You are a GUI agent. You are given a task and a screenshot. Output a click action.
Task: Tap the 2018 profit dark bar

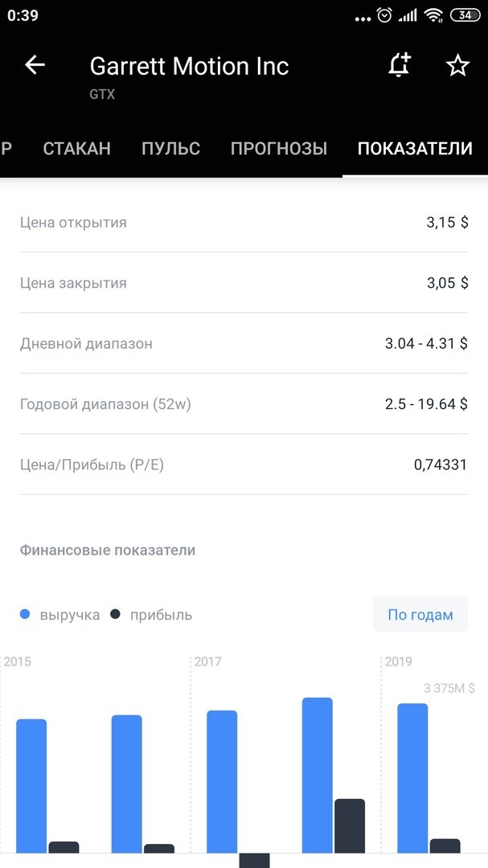[350, 826]
